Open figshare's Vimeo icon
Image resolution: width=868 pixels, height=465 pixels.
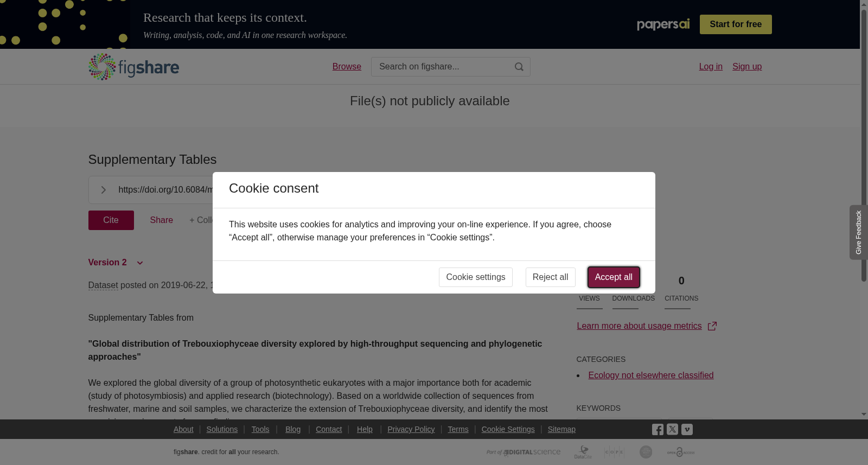tap(687, 429)
